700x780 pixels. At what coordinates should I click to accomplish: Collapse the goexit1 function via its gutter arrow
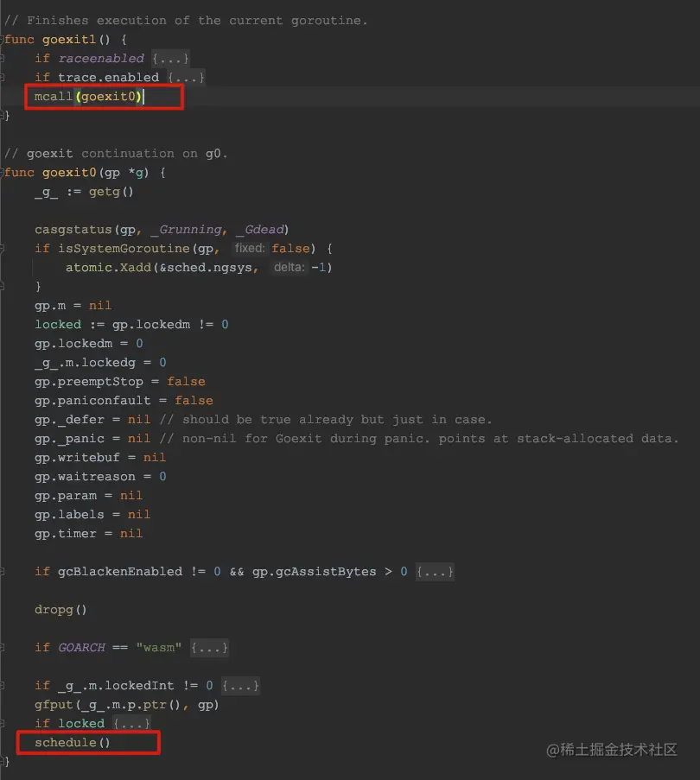[x=3, y=39]
